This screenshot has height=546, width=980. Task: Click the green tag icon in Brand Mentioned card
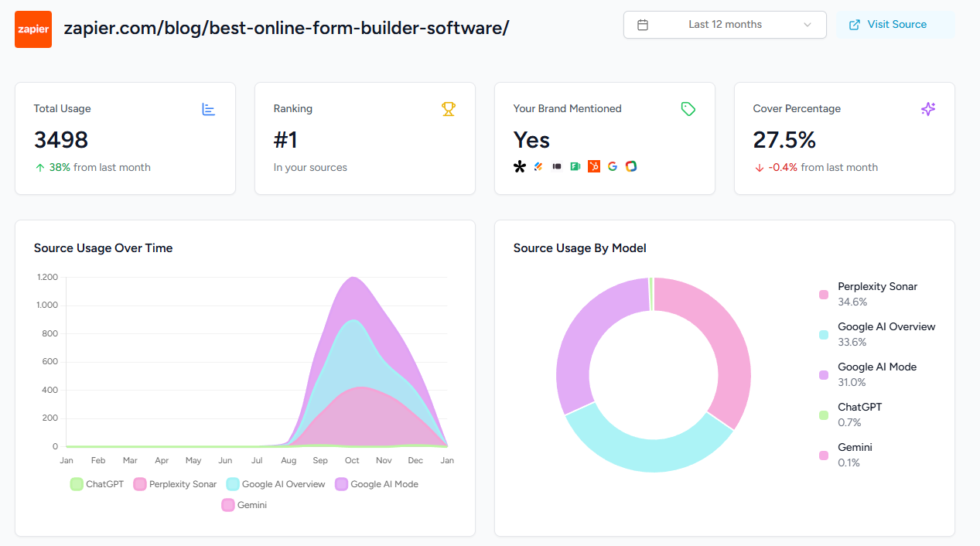pyautogui.click(x=688, y=109)
